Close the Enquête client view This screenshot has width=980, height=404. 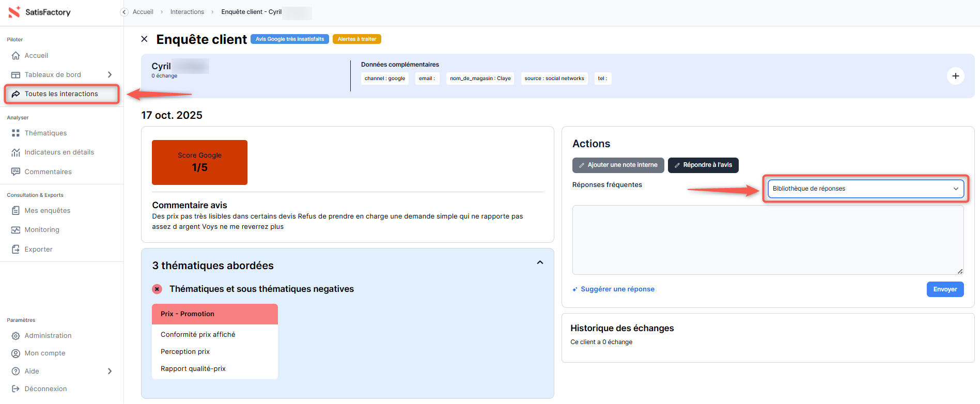145,39
